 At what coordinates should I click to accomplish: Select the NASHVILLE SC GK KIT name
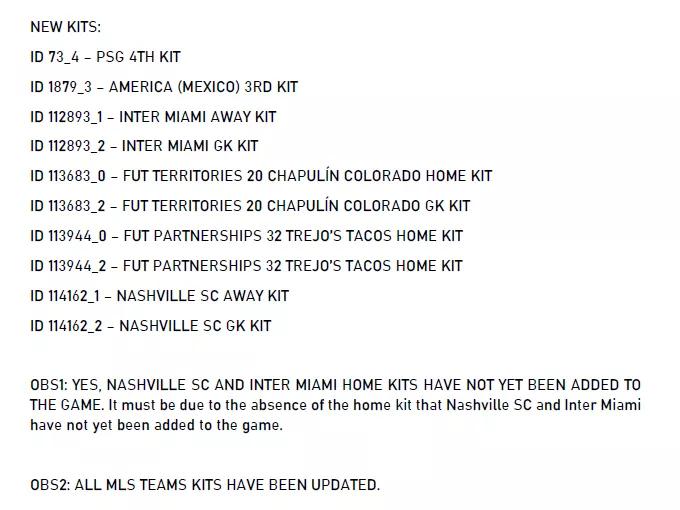point(194,326)
